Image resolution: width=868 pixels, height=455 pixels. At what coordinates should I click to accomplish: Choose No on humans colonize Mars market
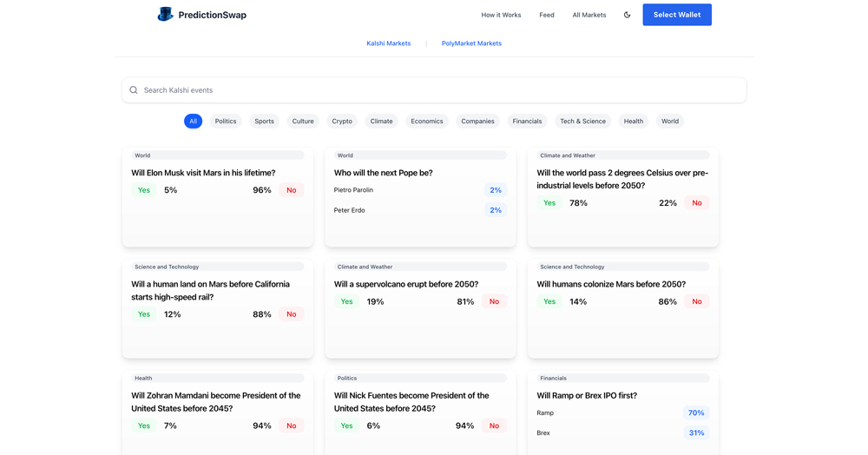pyautogui.click(x=697, y=301)
